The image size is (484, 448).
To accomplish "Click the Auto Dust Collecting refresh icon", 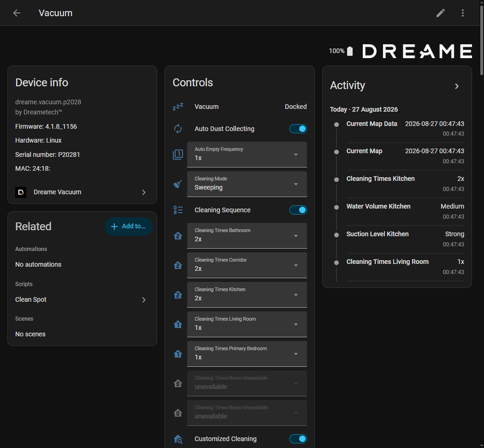I will point(178,129).
